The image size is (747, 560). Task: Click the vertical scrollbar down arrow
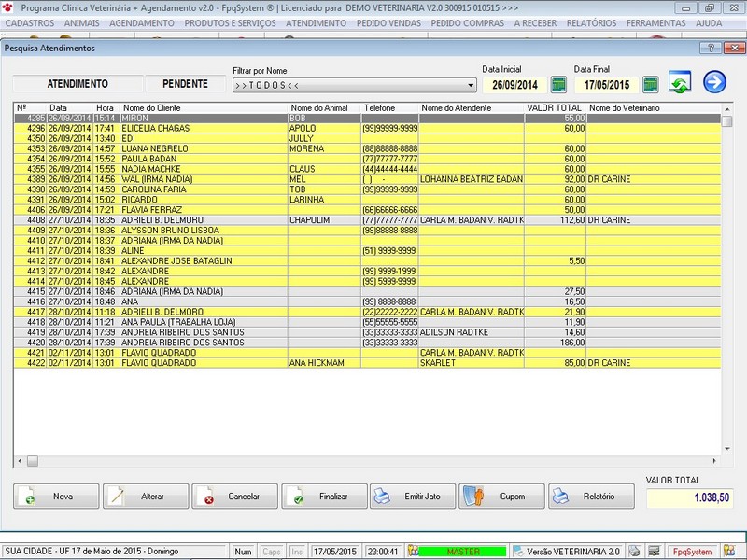727,449
